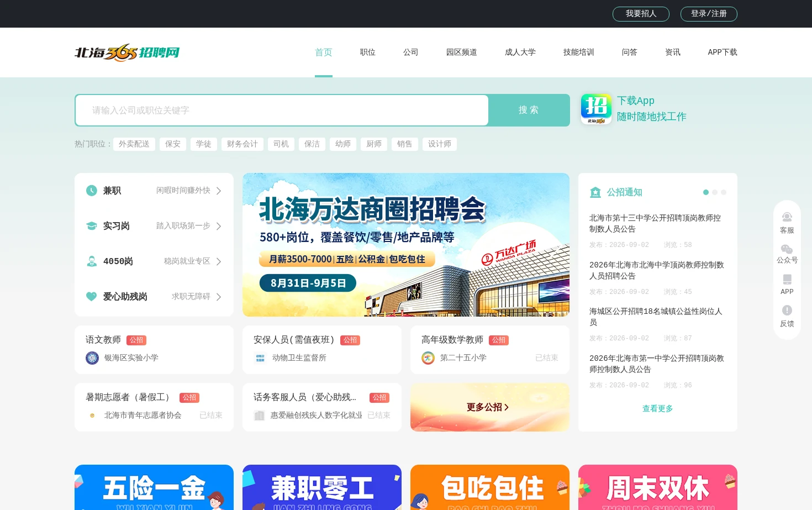Open APP下载 nav item
This screenshot has height=510, width=812.
point(723,52)
